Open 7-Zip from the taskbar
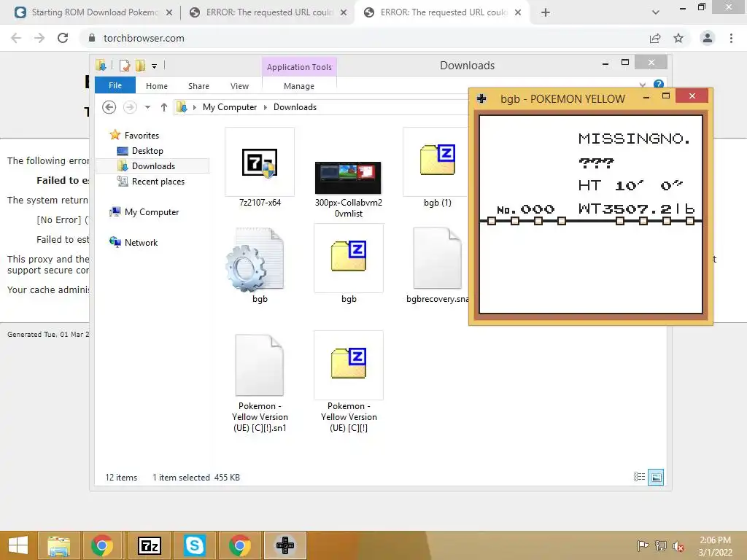 pyautogui.click(x=150, y=545)
